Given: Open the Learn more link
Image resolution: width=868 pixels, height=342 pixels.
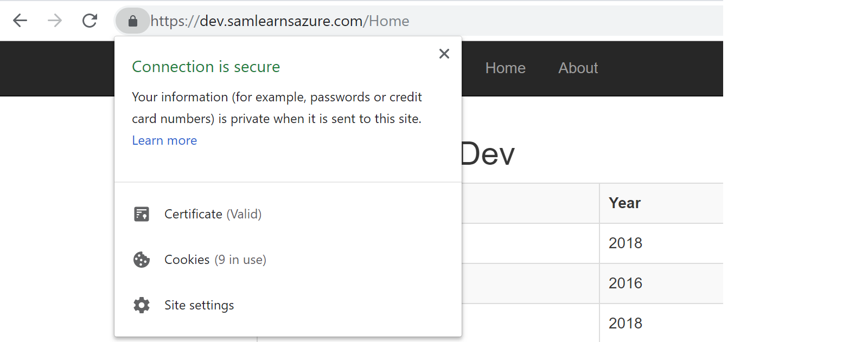Looking at the screenshot, I should [x=164, y=140].
